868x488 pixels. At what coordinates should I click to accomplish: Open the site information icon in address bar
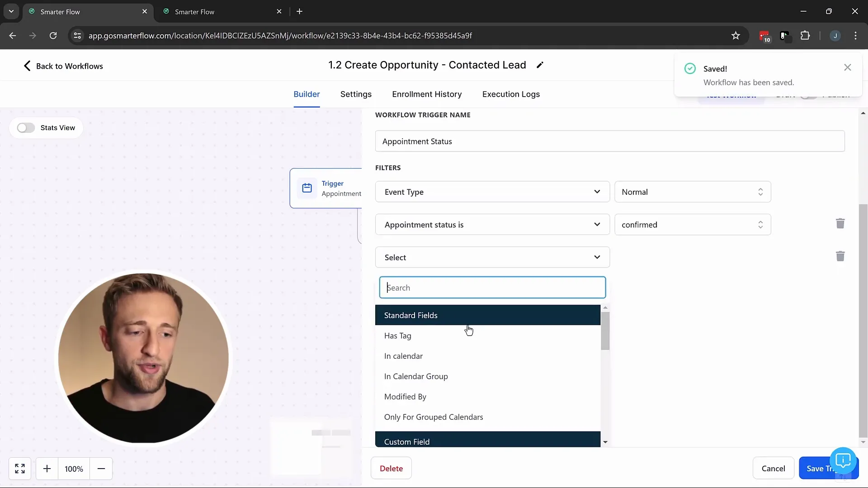pyautogui.click(x=77, y=36)
